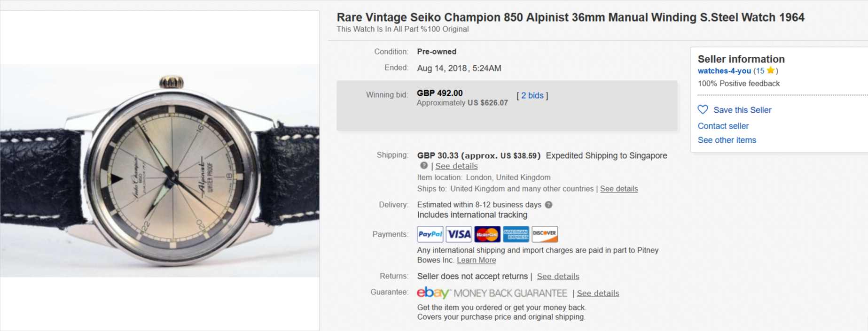Open the 2 bids history link

(532, 95)
